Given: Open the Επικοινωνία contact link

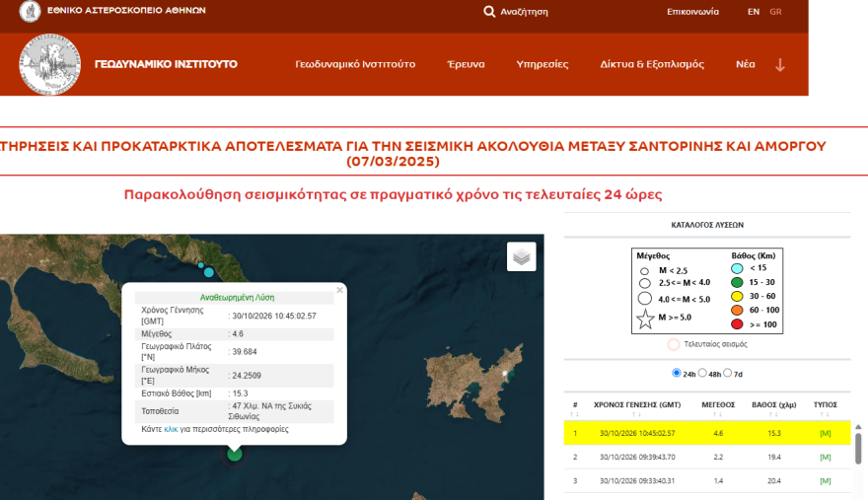Looking at the screenshot, I should point(692,12).
